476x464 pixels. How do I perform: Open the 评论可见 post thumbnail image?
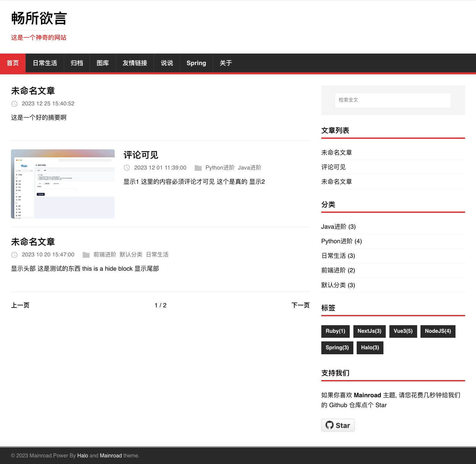coord(63,184)
